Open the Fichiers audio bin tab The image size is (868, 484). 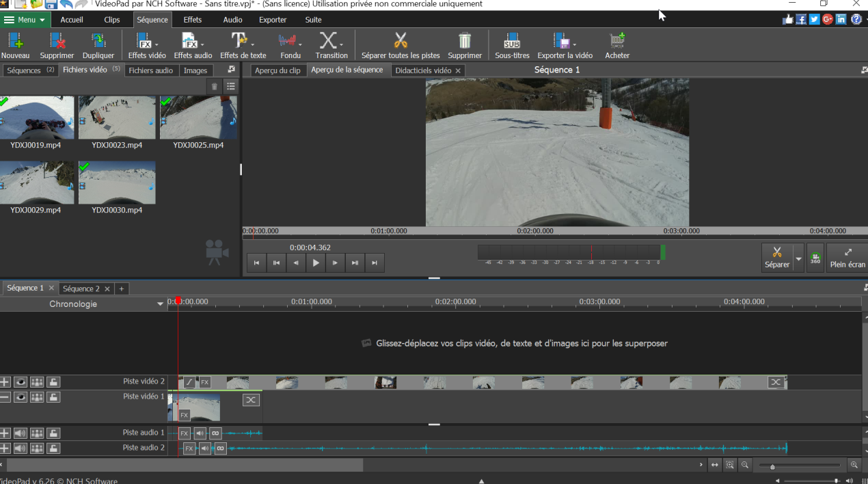[151, 70]
